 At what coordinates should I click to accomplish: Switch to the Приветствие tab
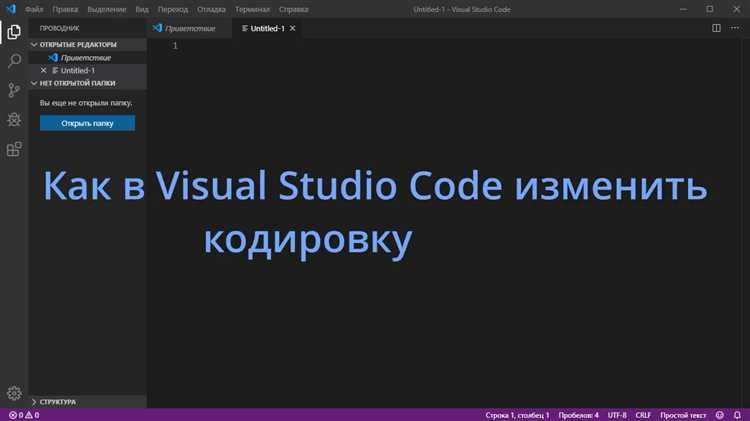coord(189,28)
